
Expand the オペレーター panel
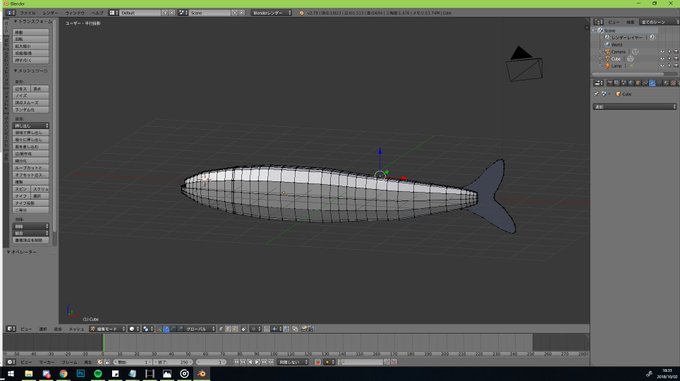[x=23, y=252]
